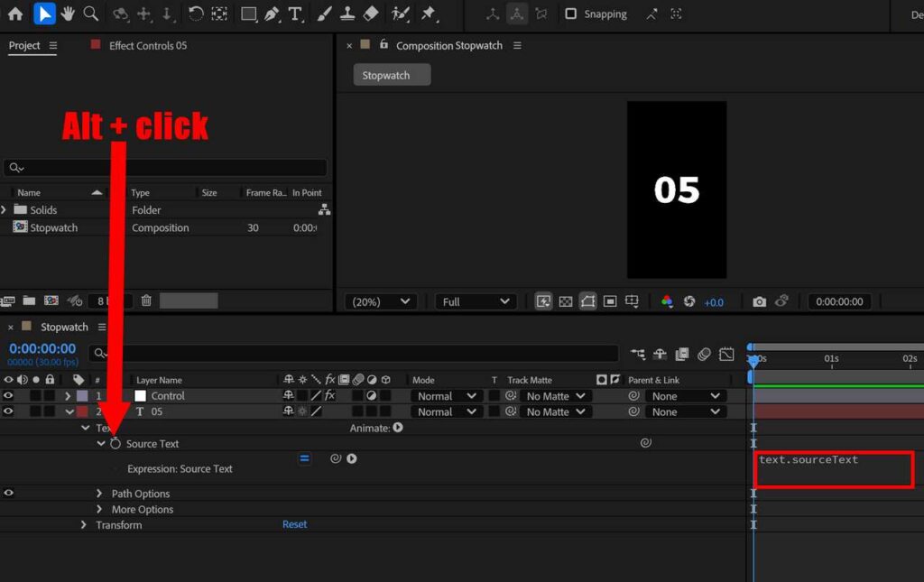Image resolution: width=924 pixels, height=582 pixels.
Task: Expand More Options group
Action: (x=99, y=509)
